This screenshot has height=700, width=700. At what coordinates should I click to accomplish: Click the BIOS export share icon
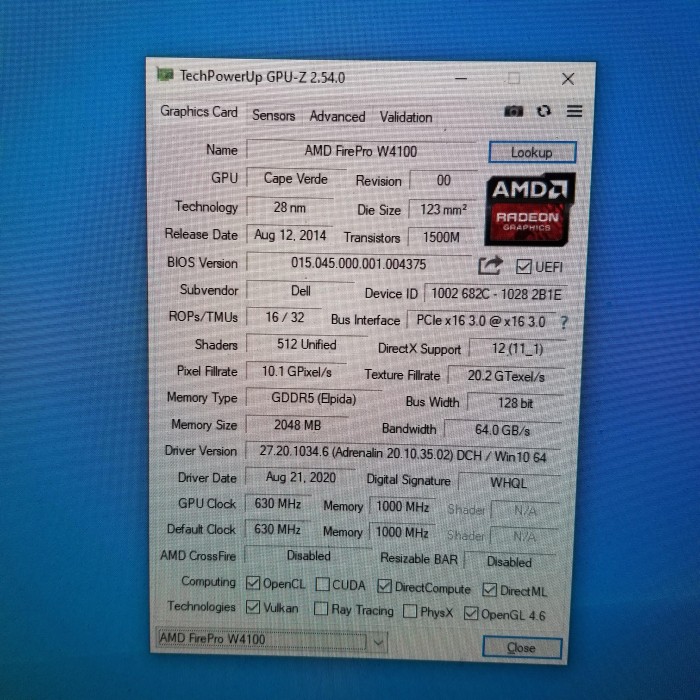[490, 265]
